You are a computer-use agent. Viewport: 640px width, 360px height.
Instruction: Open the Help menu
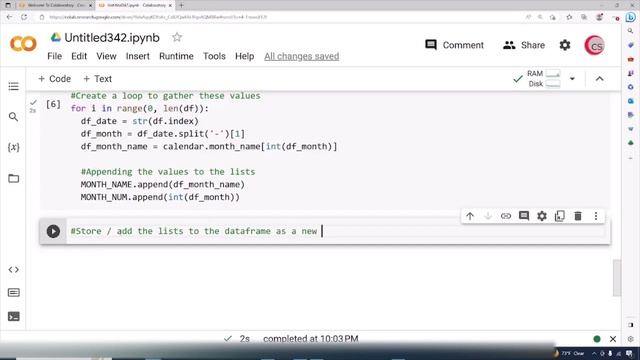tap(244, 56)
